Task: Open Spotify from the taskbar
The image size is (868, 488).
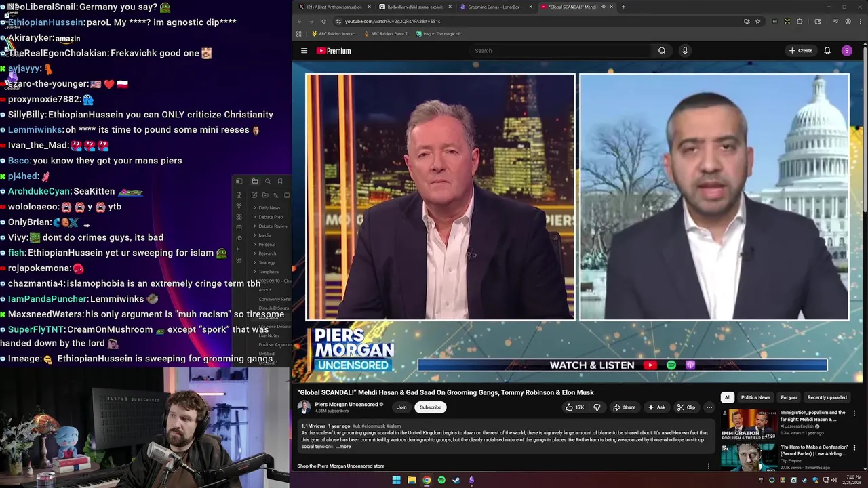Action: tap(441, 480)
